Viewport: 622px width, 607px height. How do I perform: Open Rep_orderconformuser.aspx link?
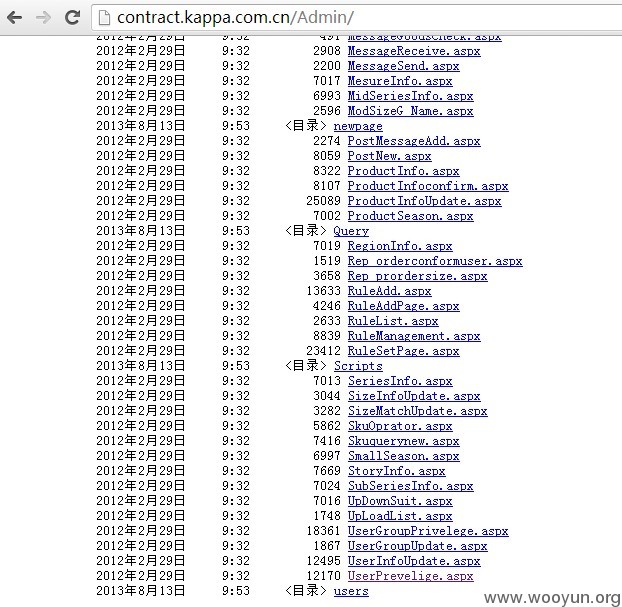click(x=435, y=261)
